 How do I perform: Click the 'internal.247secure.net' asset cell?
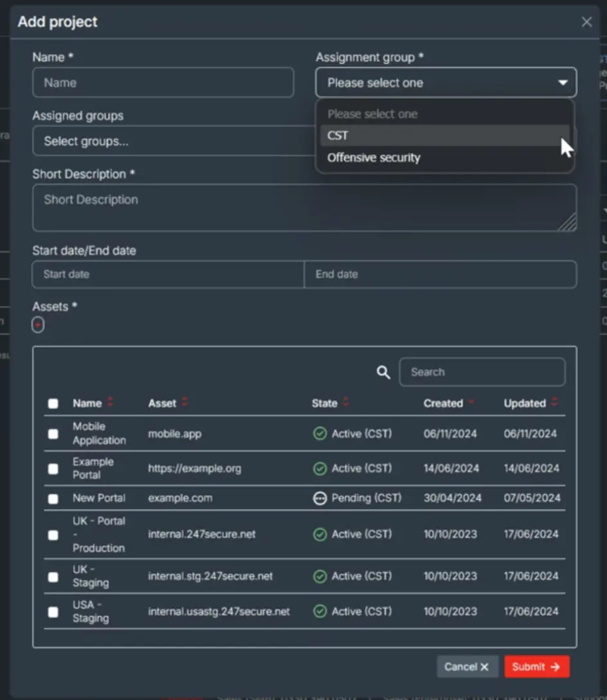coord(202,534)
